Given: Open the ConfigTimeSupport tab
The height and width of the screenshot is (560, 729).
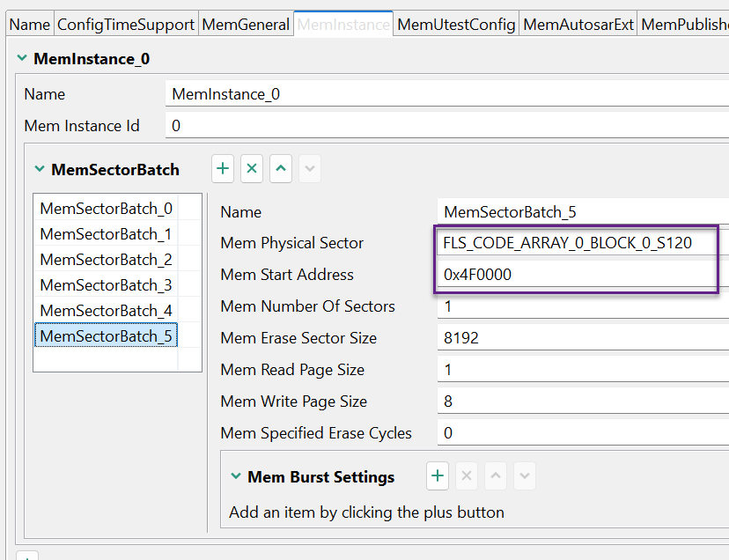Looking at the screenshot, I should [126, 24].
